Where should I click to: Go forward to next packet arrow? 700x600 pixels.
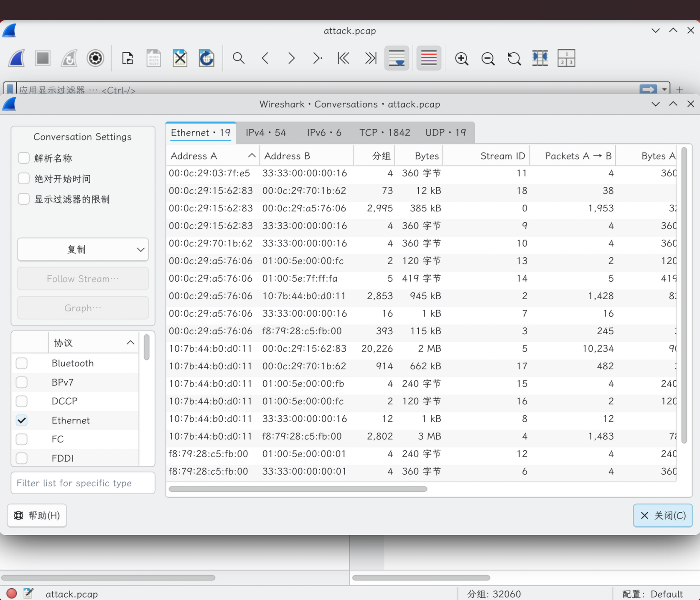click(x=291, y=58)
